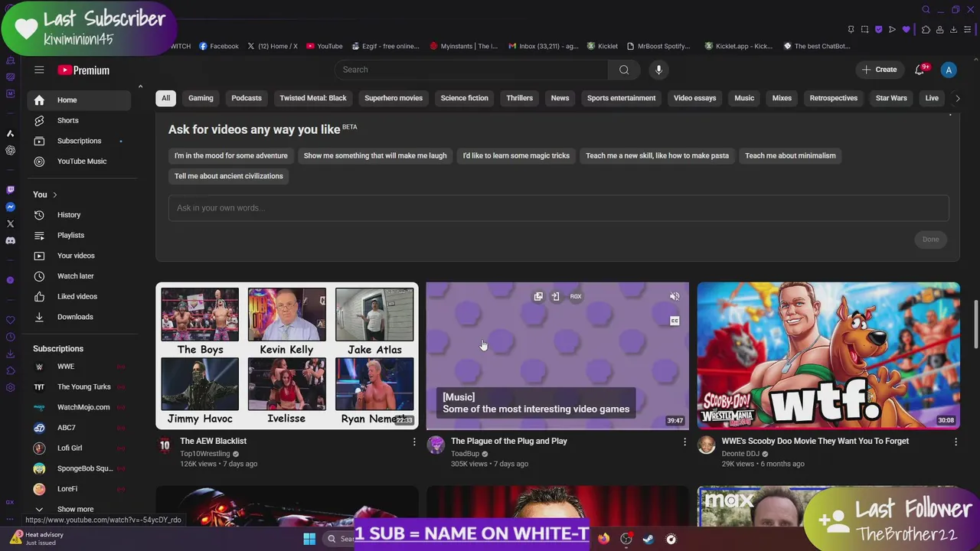
Task: Open the YouTube bookmark in bookmarks bar
Action: (325, 46)
